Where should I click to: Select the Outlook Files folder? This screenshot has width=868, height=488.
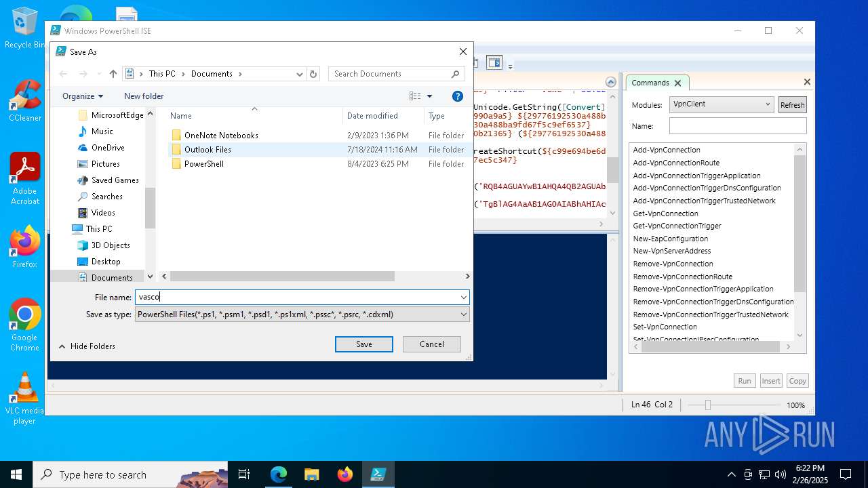click(x=208, y=150)
